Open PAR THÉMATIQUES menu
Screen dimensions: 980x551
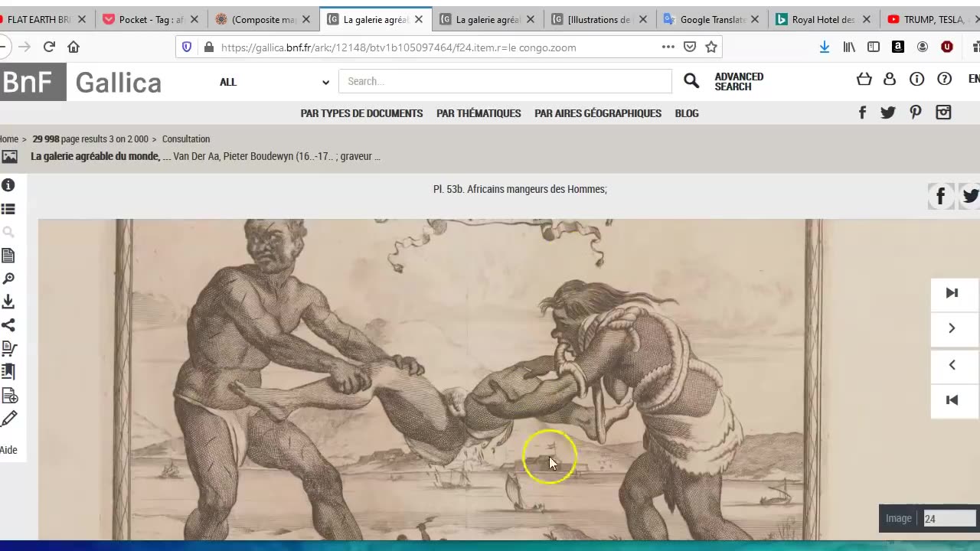pyautogui.click(x=479, y=113)
